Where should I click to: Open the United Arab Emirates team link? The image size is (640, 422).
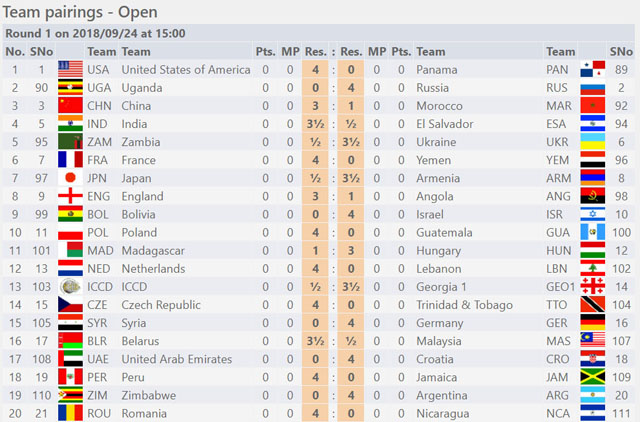tap(176, 359)
